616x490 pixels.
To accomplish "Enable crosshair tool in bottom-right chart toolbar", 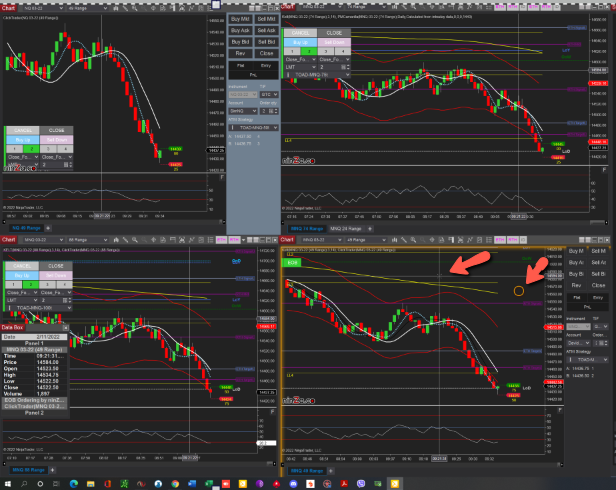I will [432, 240].
